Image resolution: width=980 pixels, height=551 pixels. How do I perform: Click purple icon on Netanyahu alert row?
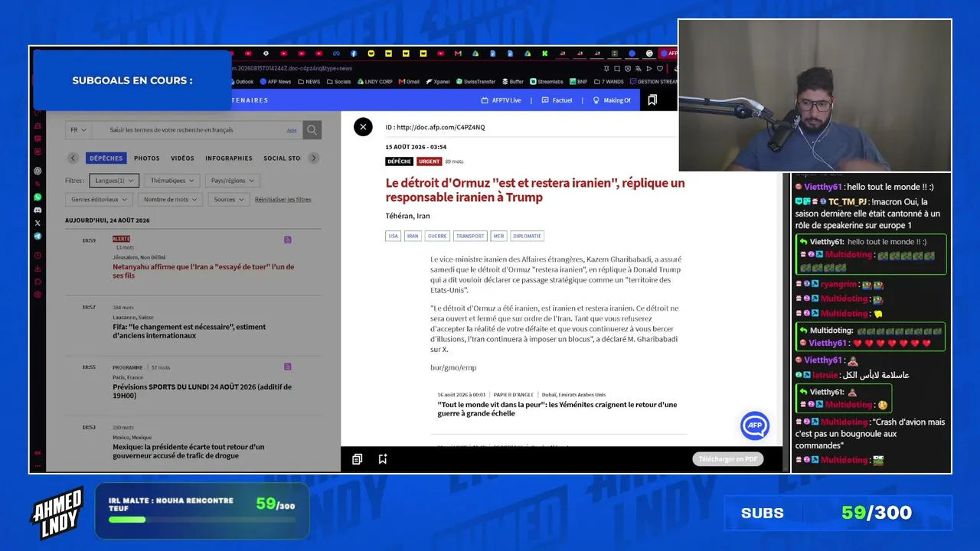tap(288, 240)
